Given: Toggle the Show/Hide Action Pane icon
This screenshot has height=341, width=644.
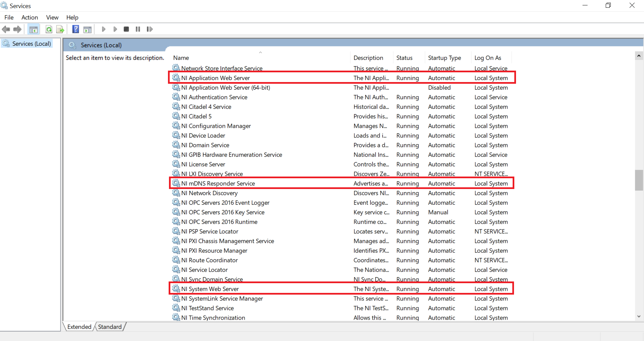Looking at the screenshot, I should pyautogui.click(x=88, y=29).
